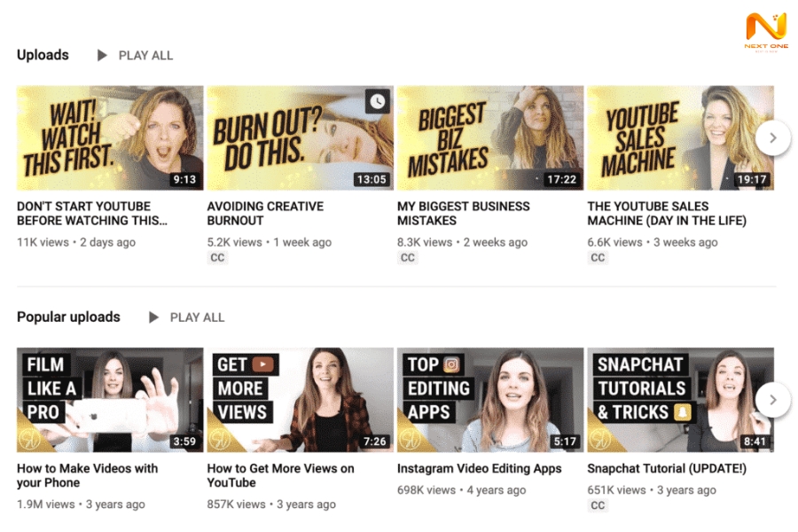This screenshot has width=798, height=532.
Task: Open the 'Biggest Biz Mistakes' thumbnail
Action: (x=490, y=138)
